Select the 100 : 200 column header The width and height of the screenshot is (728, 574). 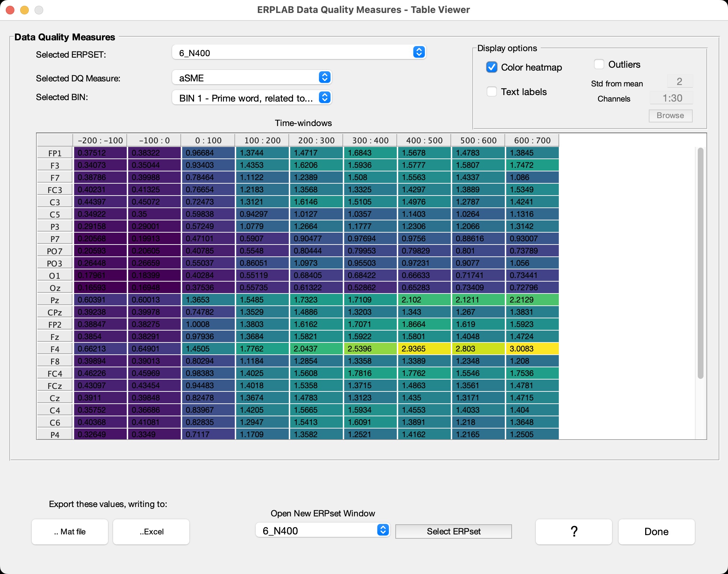pos(262,140)
